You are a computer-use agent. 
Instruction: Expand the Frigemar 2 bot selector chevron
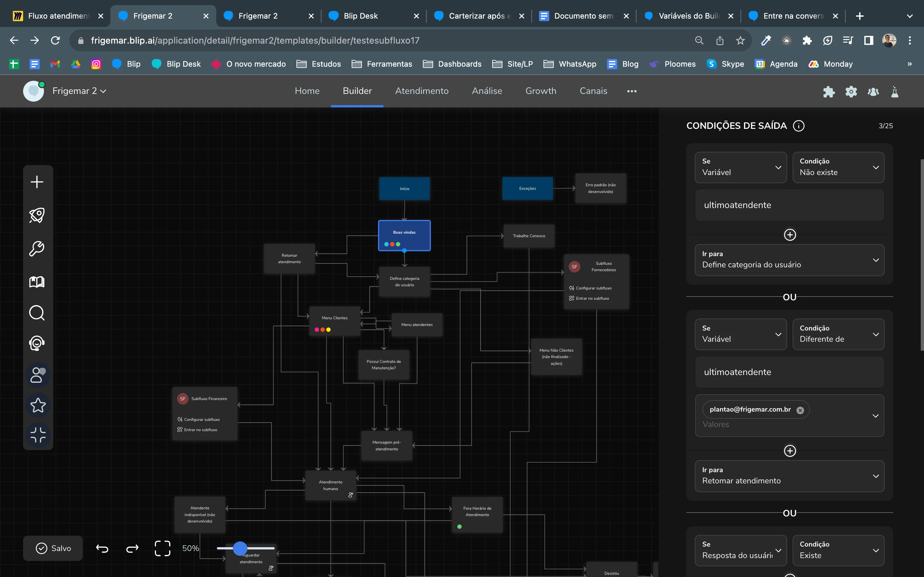coord(103,91)
